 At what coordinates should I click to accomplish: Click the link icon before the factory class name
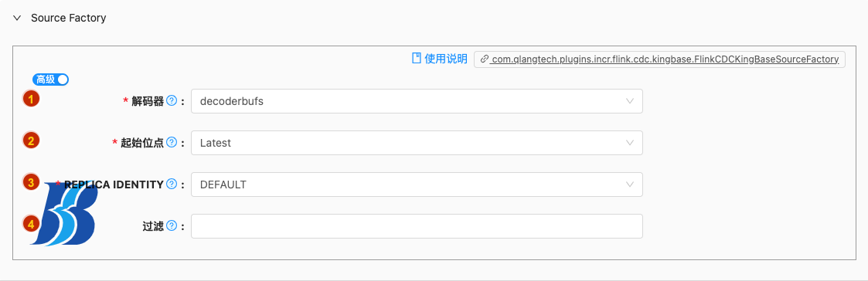(485, 59)
